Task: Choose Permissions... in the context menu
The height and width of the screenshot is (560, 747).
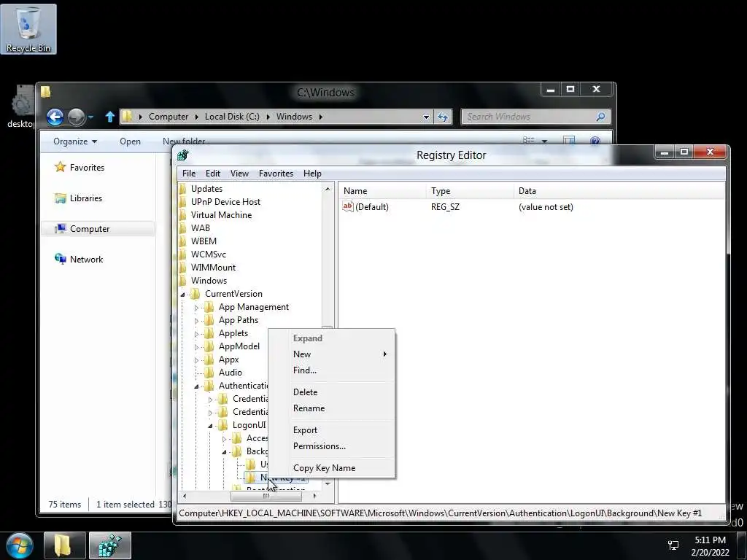Action: pyautogui.click(x=332, y=446)
